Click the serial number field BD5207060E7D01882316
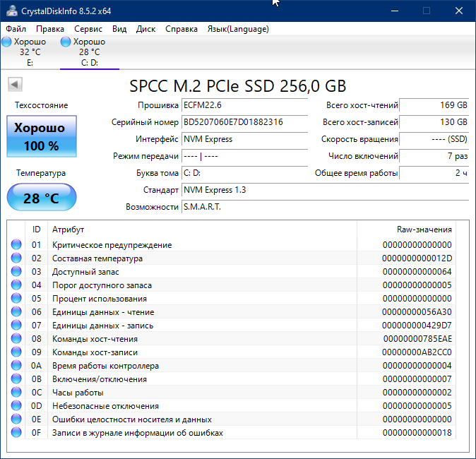The image size is (476, 459). (x=244, y=122)
